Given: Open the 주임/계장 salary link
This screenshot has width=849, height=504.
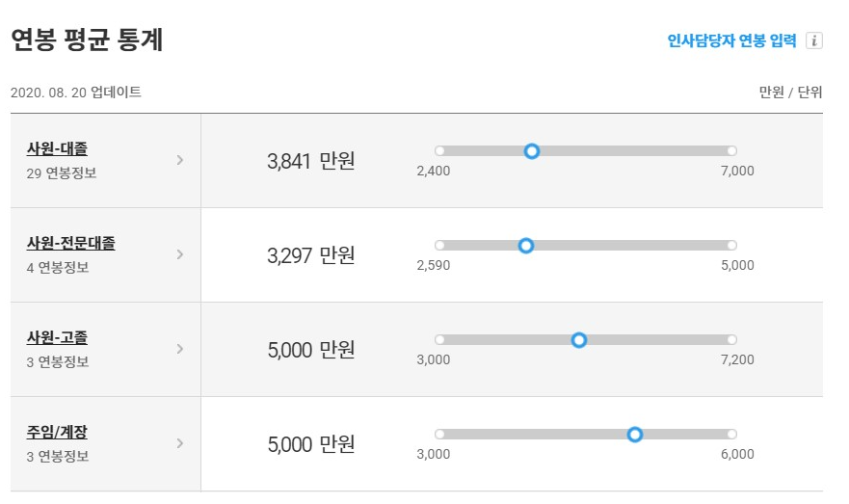Looking at the screenshot, I should 57,432.
